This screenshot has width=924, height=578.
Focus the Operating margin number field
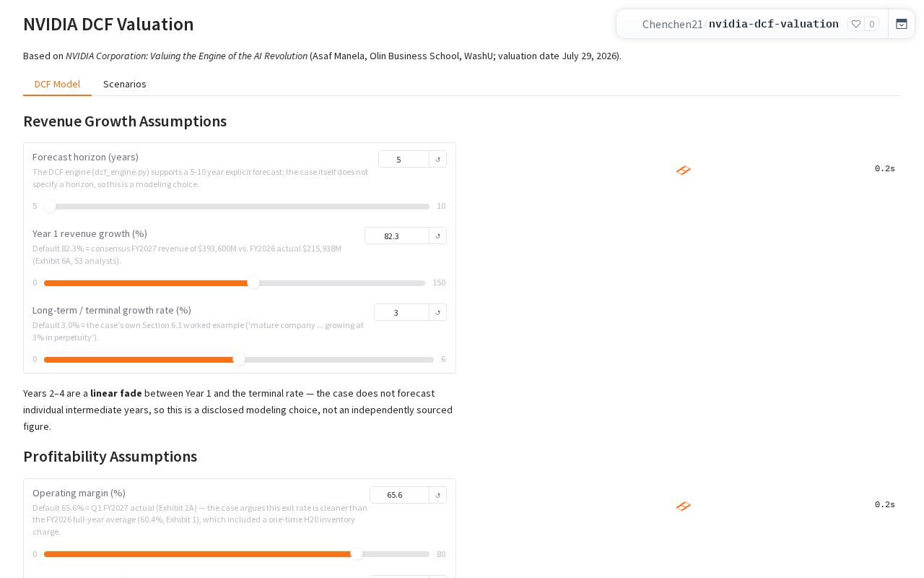tap(399, 495)
